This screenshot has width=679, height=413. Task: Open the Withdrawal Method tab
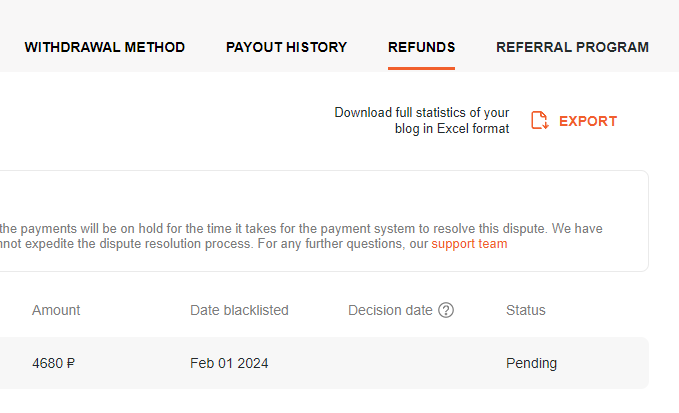tap(105, 47)
